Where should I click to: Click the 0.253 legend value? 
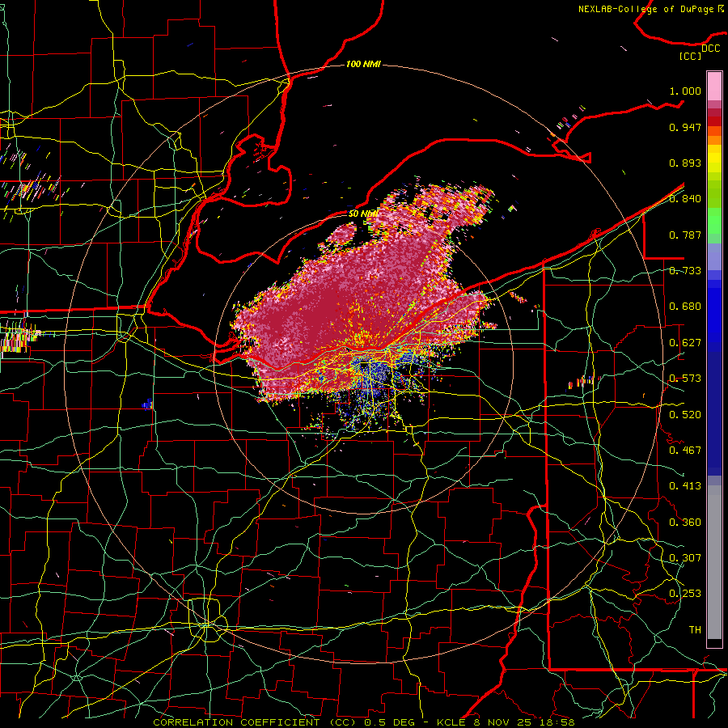[x=685, y=594]
